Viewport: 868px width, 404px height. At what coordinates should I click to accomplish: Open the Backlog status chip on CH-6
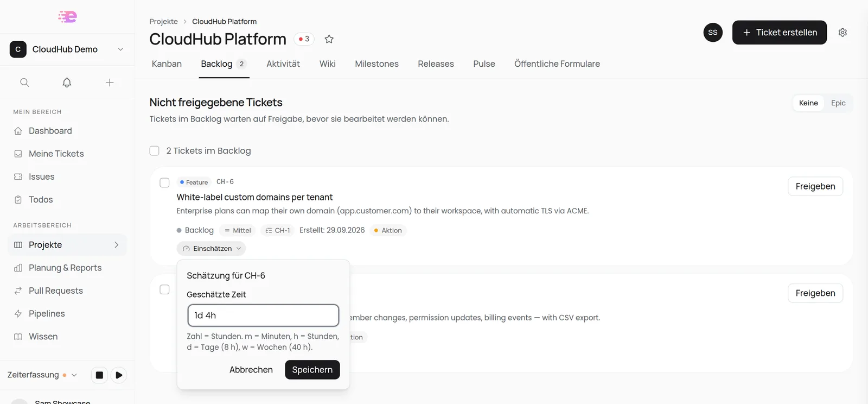(x=195, y=230)
